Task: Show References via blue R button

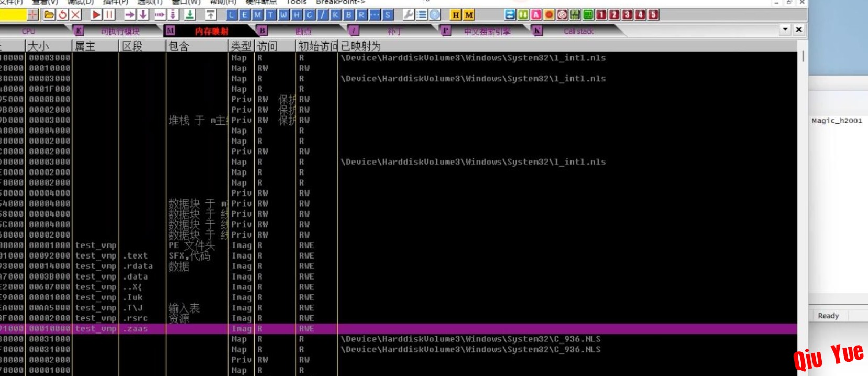Action: (x=361, y=15)
